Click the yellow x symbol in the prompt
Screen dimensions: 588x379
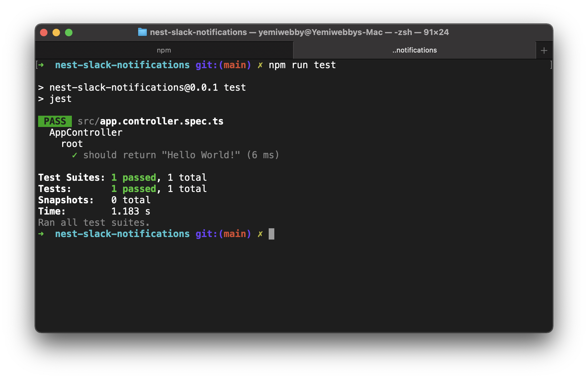tap(260, 65)
